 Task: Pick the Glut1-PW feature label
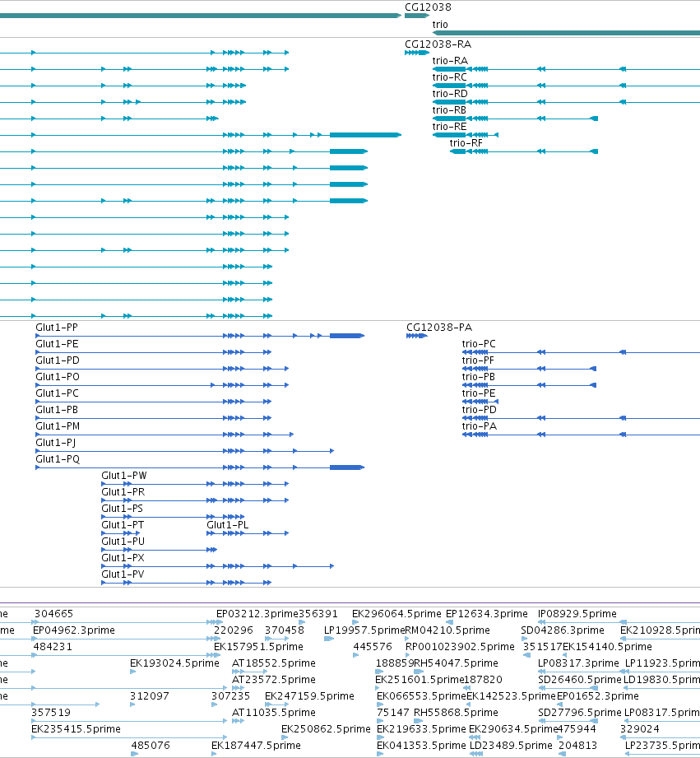pyautogui.click(x=123, y=475)
